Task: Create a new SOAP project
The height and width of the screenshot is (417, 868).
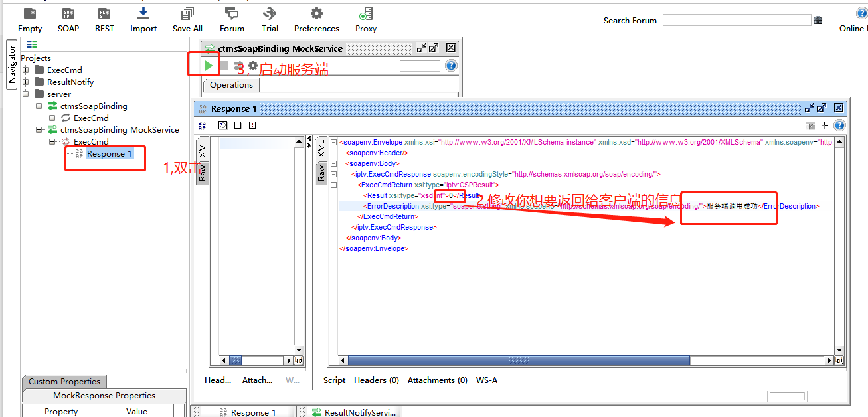Action: click(x=68, y=19)
